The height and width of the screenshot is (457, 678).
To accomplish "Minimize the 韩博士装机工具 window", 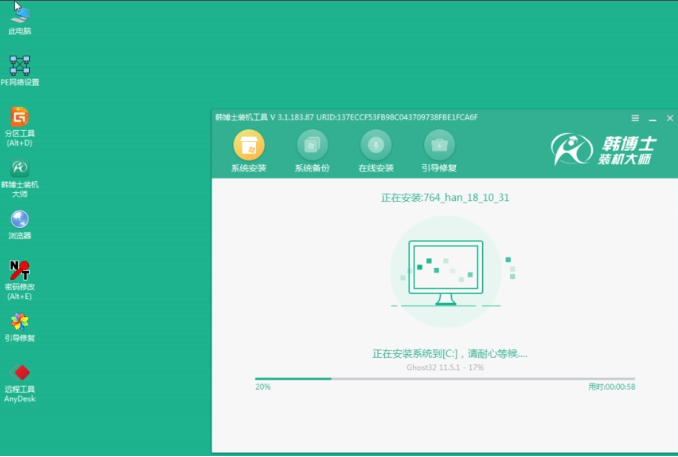I will 653,118.
